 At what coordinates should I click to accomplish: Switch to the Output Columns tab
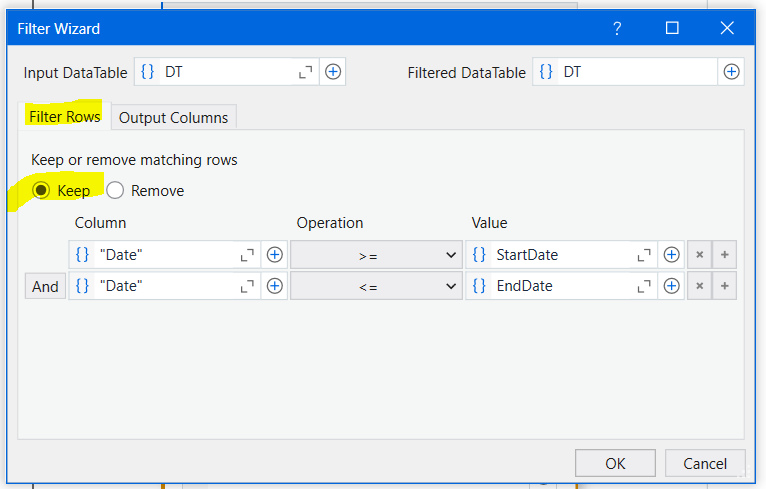click(x=173, y=117)
